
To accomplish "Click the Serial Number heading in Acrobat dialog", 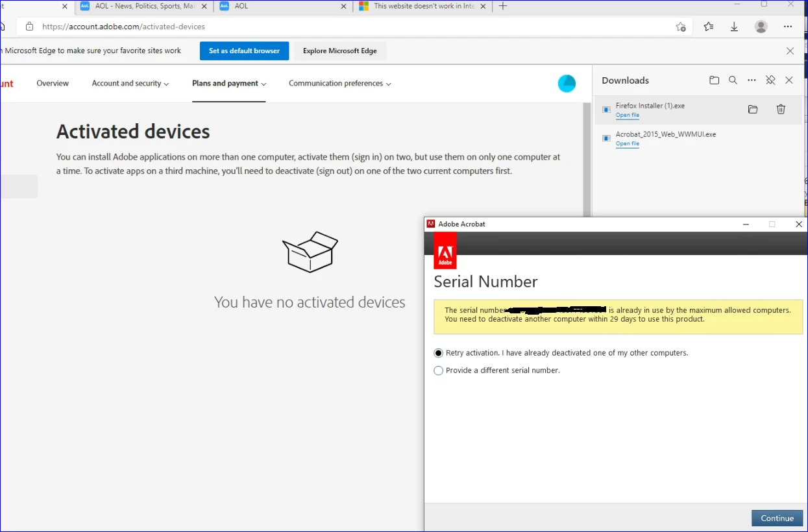I will pyautogui.click(x=485, y=282).
